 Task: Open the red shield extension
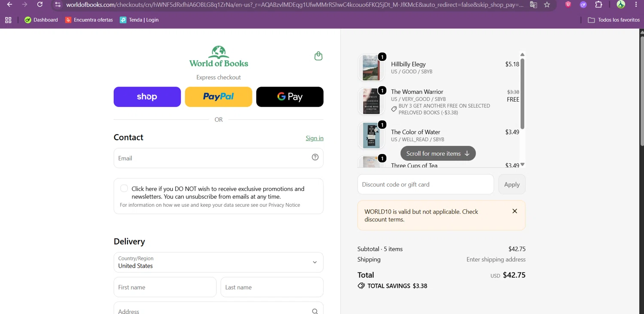(x=568, y=5)
